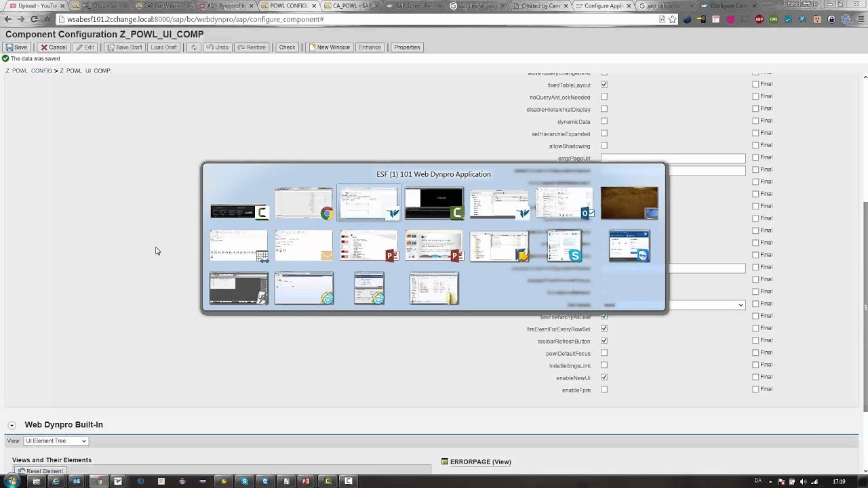Screen dimensions: 868x488
Task: Check the disableHierarchialDisplay option
Action: [604, 109]
